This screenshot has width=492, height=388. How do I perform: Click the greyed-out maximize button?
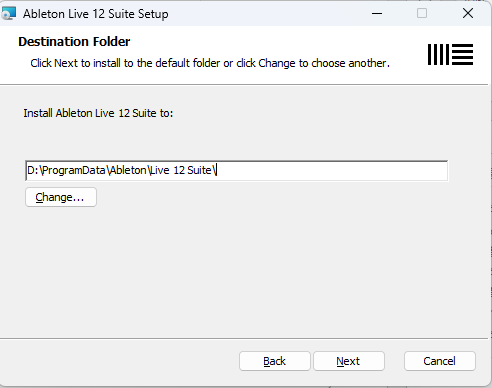click(x=422, y=13)
